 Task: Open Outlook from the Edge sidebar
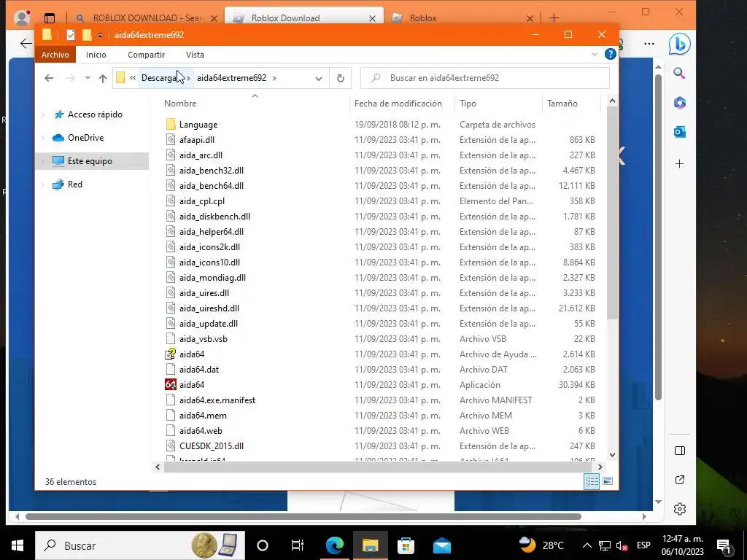pos(679,131)
